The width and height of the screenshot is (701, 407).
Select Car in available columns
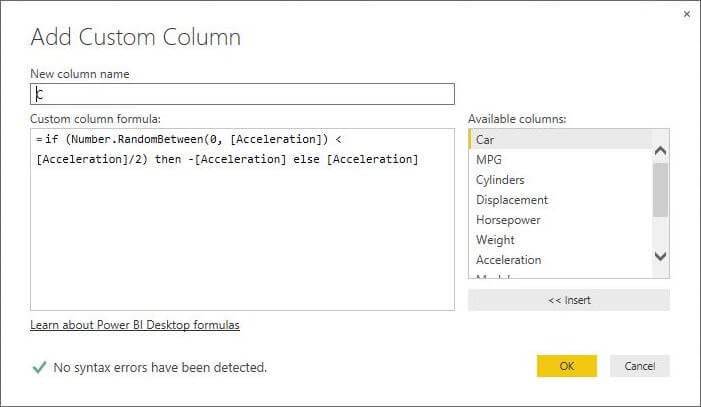485,139
